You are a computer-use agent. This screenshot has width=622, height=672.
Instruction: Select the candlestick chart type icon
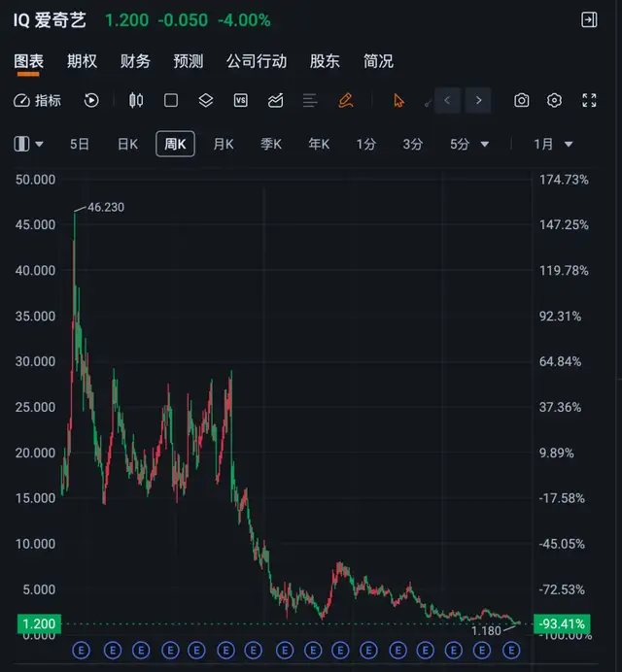136,100
